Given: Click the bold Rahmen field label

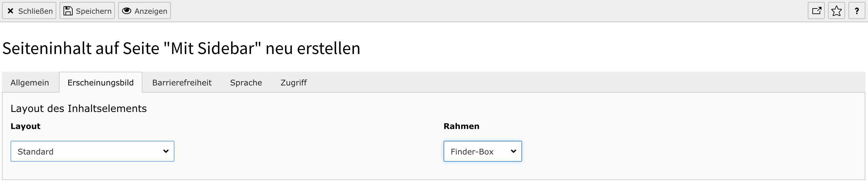Looking at the screenshot, I should (461, 126).
